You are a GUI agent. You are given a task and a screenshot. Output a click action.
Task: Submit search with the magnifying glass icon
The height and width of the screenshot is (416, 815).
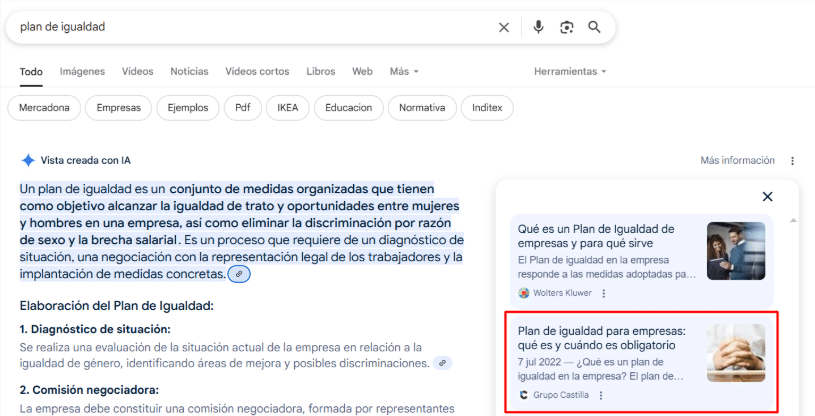[x=594, y=27]
